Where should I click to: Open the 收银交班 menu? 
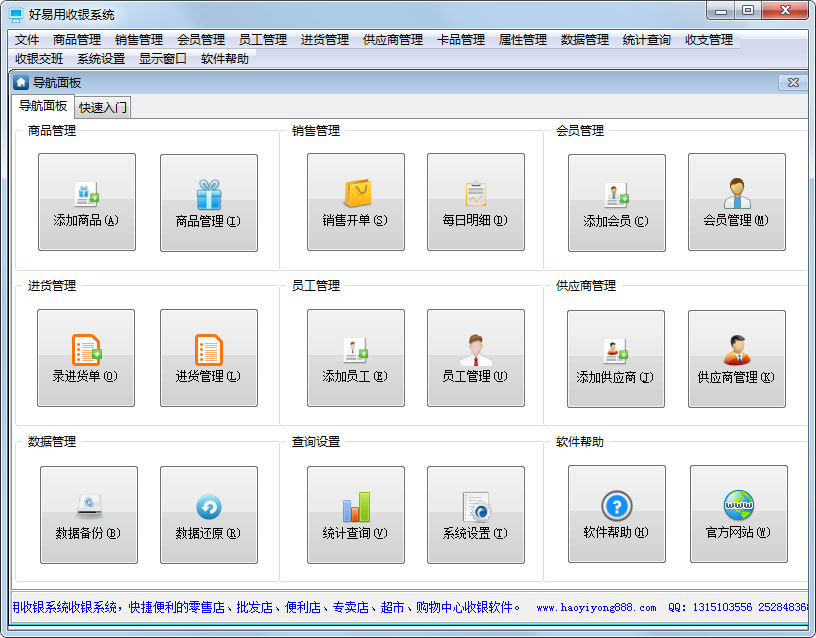(39, 58)
